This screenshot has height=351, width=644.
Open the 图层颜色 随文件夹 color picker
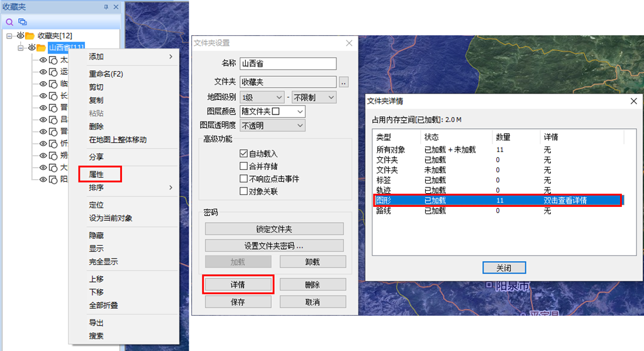pyautogui.click(x=272, y=111)
